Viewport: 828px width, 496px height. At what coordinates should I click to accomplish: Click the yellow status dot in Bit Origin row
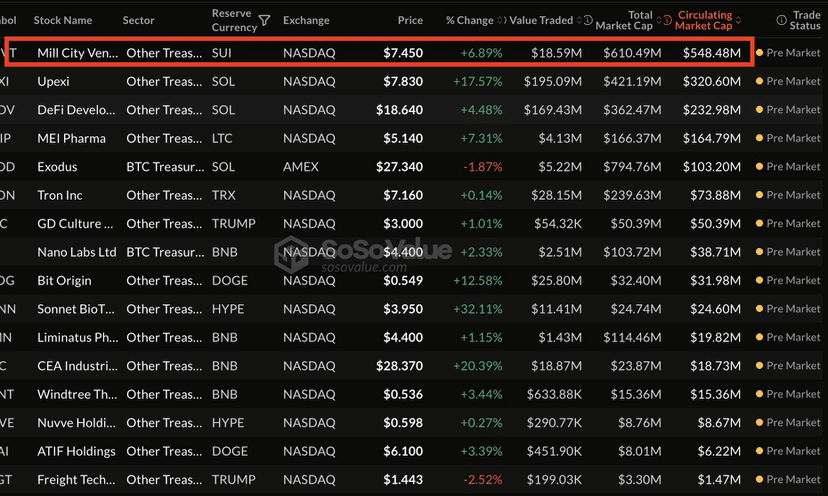click(x=759, y=280)
